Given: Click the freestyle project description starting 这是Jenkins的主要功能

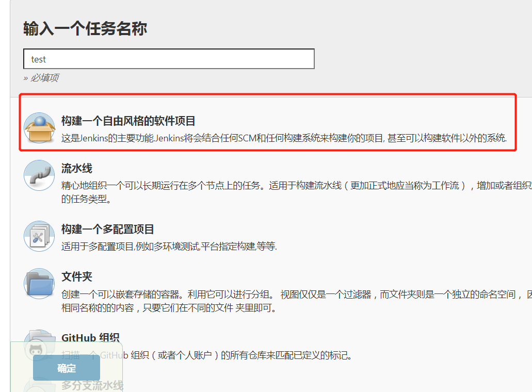Looking at the screenshot, I should (x=284, y=138).
